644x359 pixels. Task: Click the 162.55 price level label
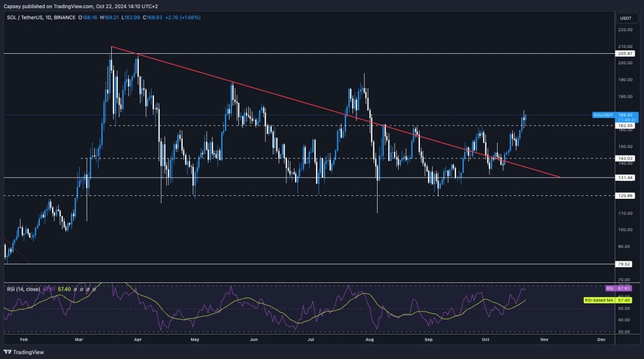(x=624, y=125)
